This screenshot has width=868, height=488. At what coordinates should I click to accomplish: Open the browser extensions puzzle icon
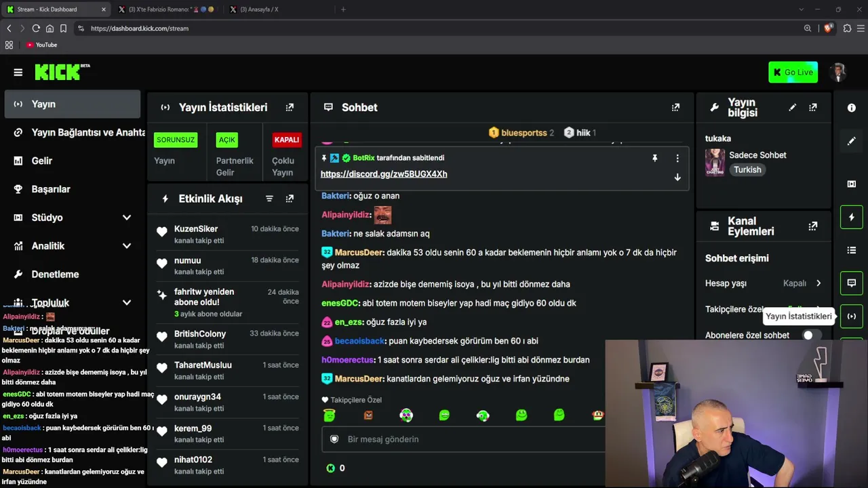(x=847, y=28)
